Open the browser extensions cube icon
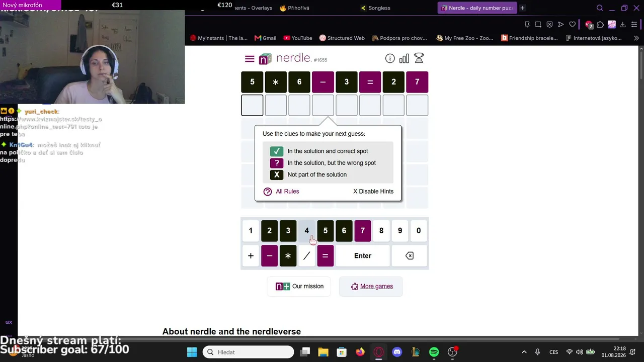The height and width of the screenshot is (362, 644). coord(600,24)
